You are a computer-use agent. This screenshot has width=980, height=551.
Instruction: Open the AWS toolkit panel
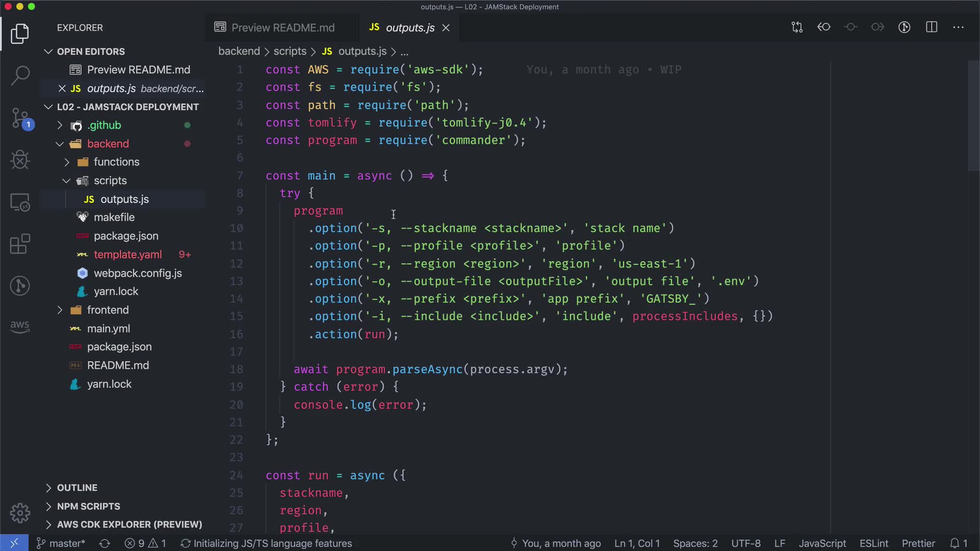pyautogui.click(x=20, y=327)
